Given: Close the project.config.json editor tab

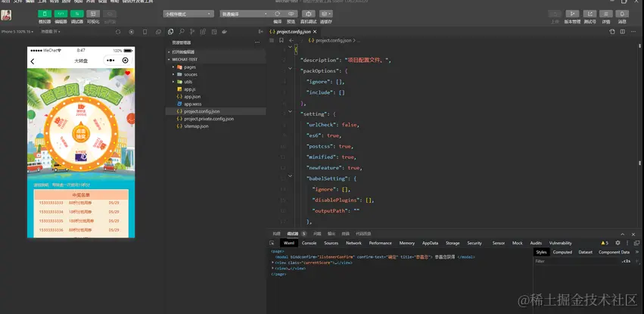Looking at the screenshot, I should 315,32.
